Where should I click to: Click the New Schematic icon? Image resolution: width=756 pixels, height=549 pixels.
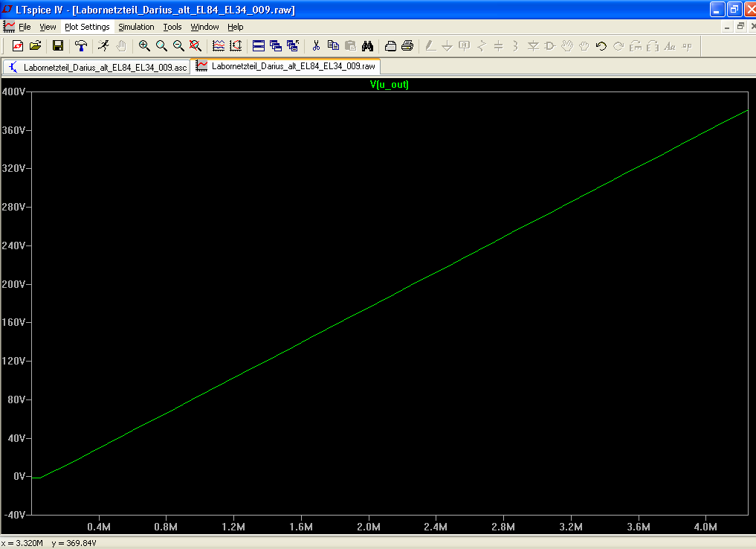[x=18, y=46]
